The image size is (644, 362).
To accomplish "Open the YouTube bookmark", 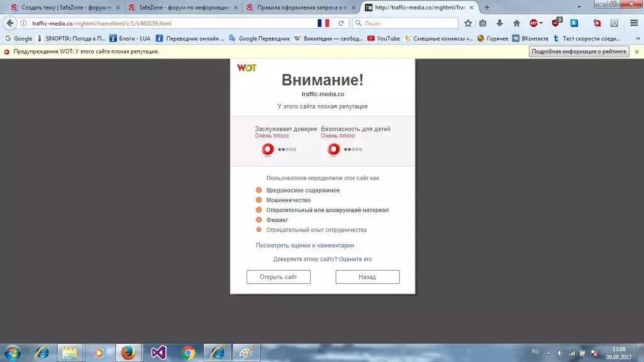I will pyautogui.click(x=384, y=38).
